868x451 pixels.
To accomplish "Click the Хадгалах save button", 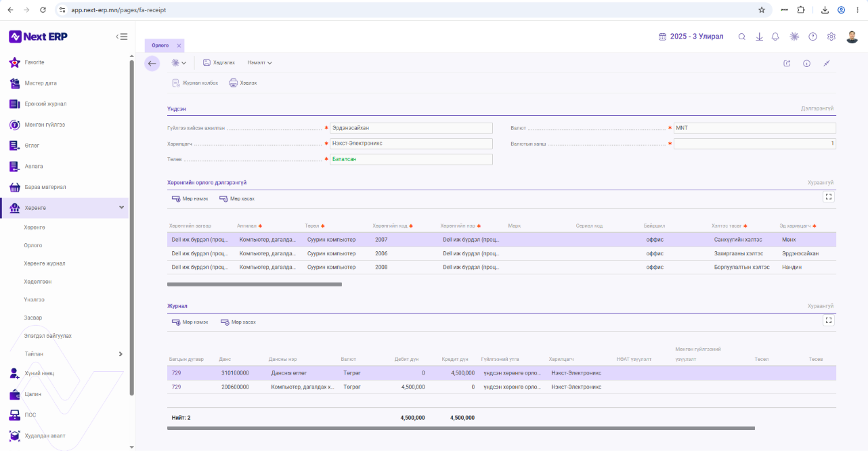I will [x=219, y=63].
